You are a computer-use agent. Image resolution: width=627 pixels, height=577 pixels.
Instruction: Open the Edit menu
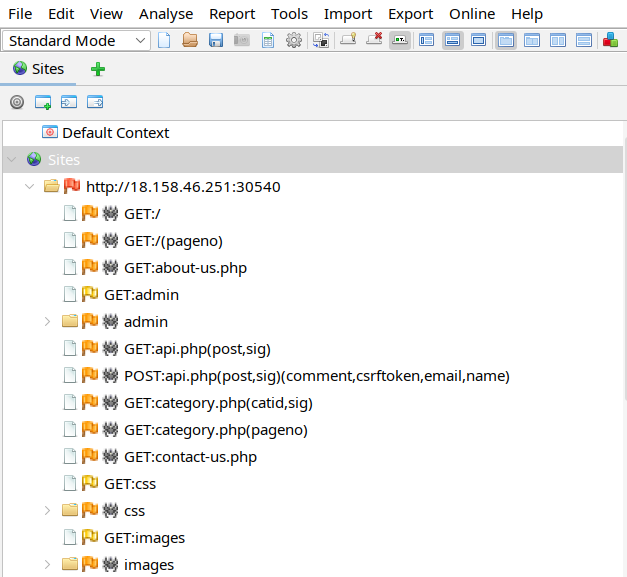point(61,14)
